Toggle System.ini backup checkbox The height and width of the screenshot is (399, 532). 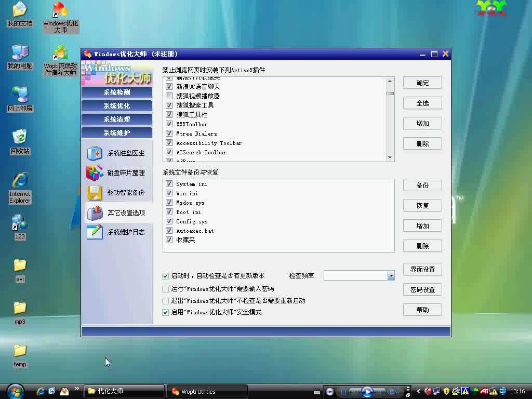[169, 184]
